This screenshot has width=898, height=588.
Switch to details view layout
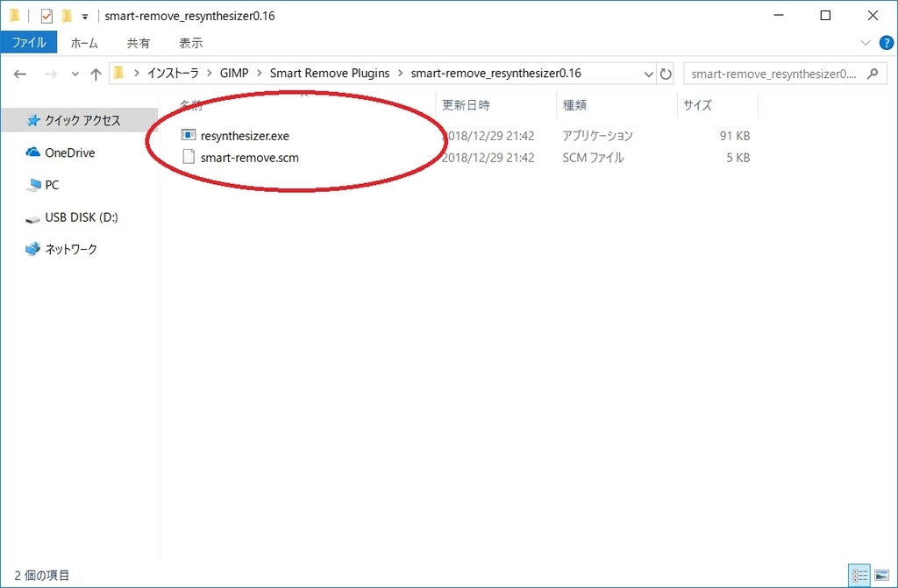coord(859,576)
